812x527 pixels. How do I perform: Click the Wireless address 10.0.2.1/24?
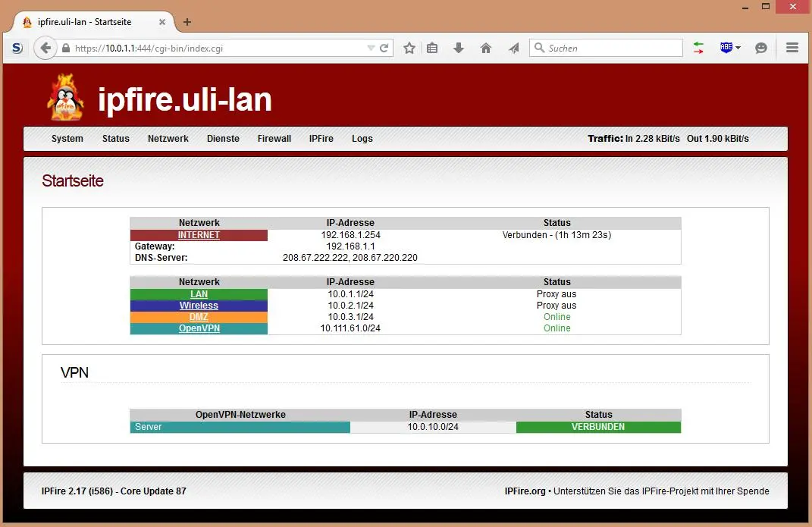(350, 306)
